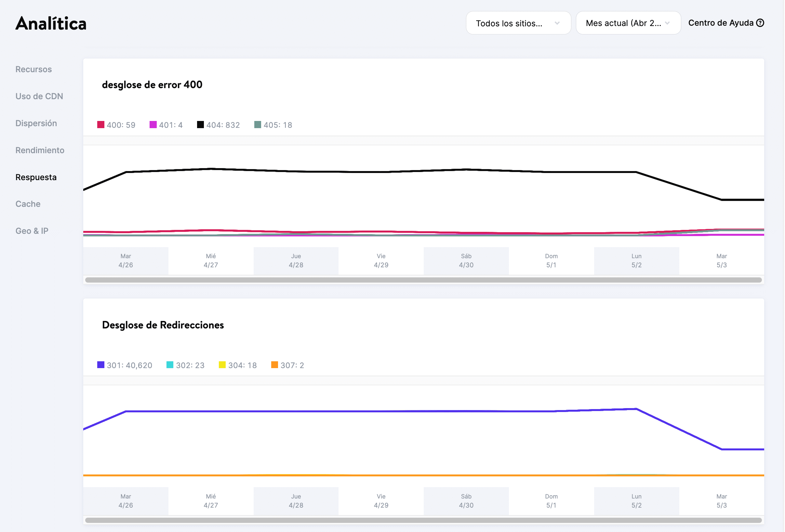Open the Todos los sitios dropdown
Screen dimensions: 785x532
(518, 23)
